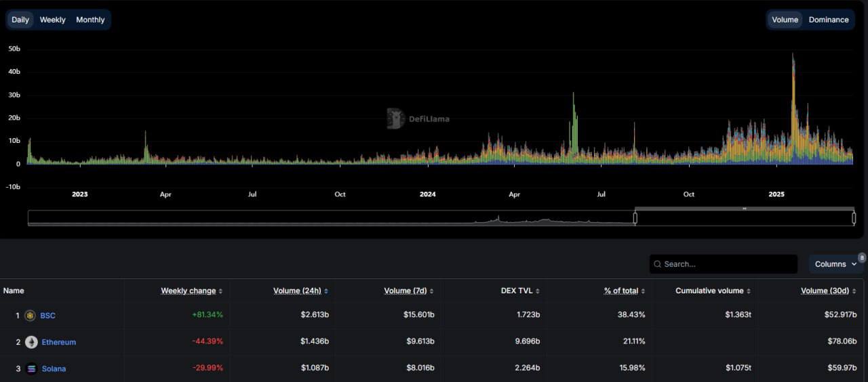Switch chart to Weekly interval
This screenshot has width=868, height=382.
click(x=52, y=20)
